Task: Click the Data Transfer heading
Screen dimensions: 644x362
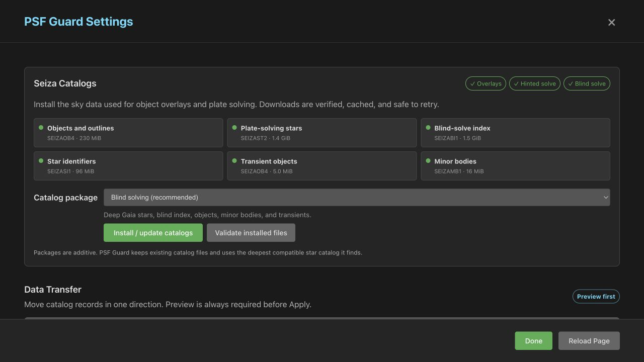Action: 53,290
